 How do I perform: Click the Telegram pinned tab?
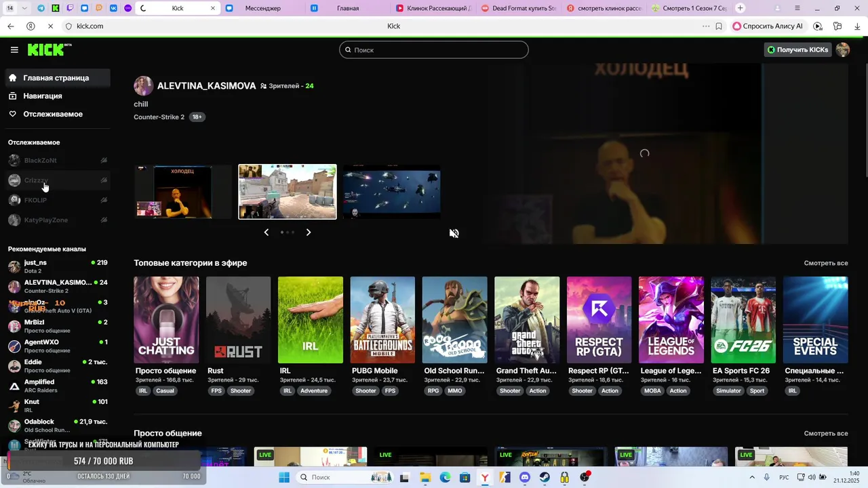point(41,8)
